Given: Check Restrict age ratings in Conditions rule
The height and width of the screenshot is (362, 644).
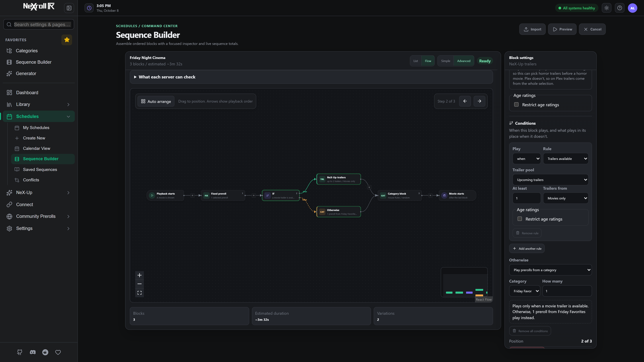Looking at the screenshot, I should pyautogui.click(x=520, y=219).
